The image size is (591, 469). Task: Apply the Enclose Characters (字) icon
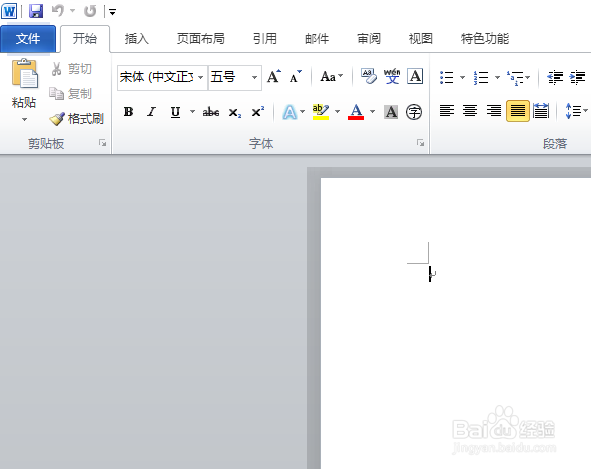(x=414, y=112)
